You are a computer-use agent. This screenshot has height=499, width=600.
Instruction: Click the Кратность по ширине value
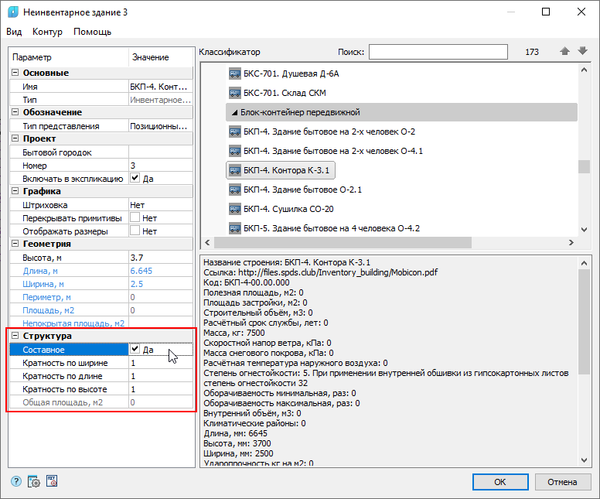pyautogui.click(x=160, y=363)
